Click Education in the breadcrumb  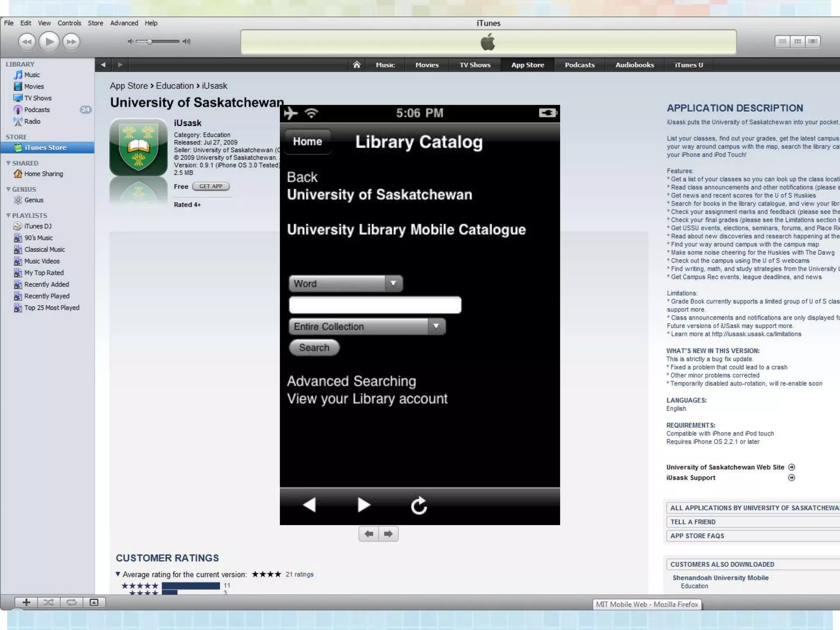coord(175,86)
